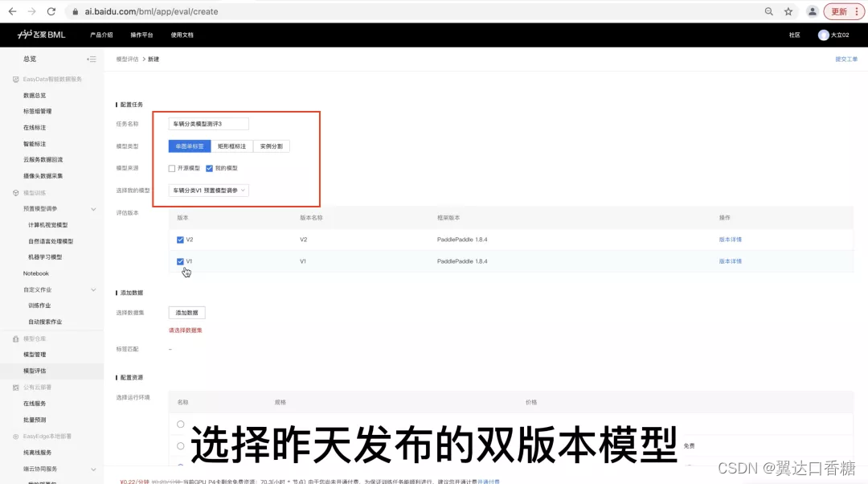Open 机器学习模型 in the sidebar

click(x=45, y=257)
